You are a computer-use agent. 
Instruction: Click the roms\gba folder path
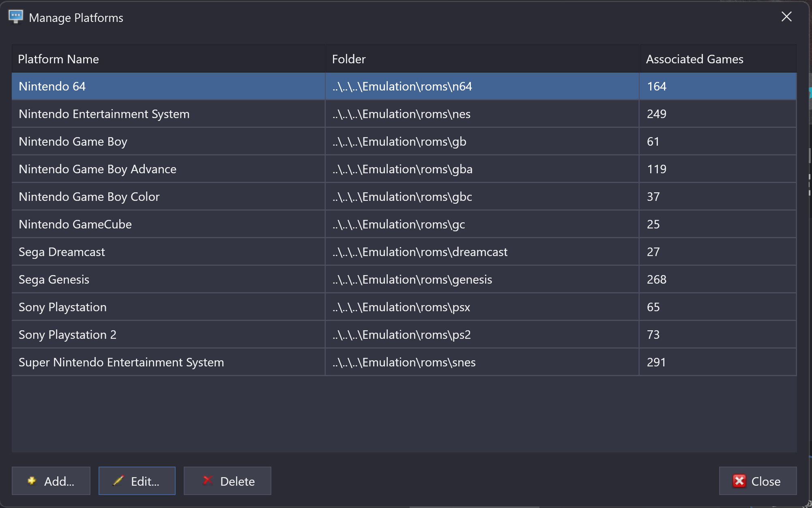tap(482, 169)
